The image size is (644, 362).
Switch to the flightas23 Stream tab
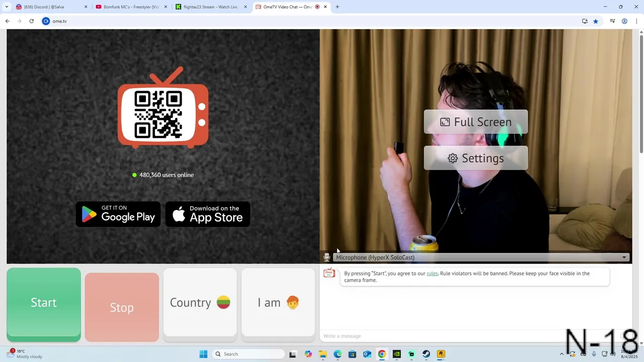210,7
